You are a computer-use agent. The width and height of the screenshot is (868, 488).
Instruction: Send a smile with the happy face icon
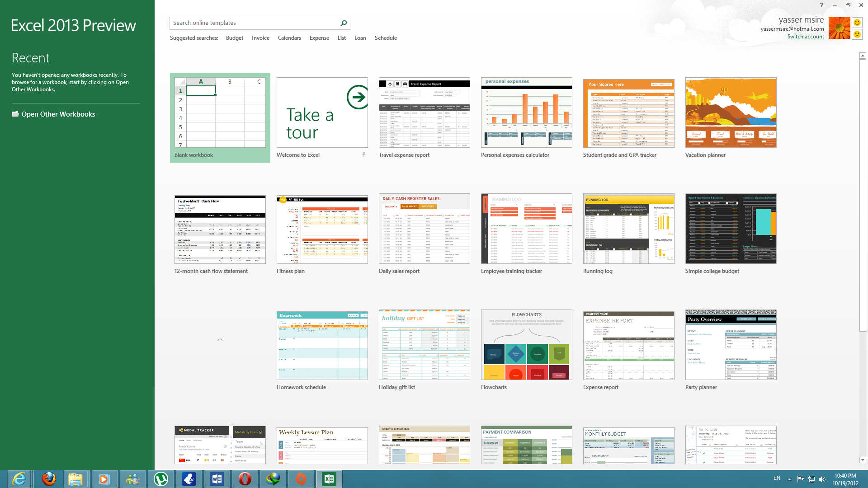857,23
